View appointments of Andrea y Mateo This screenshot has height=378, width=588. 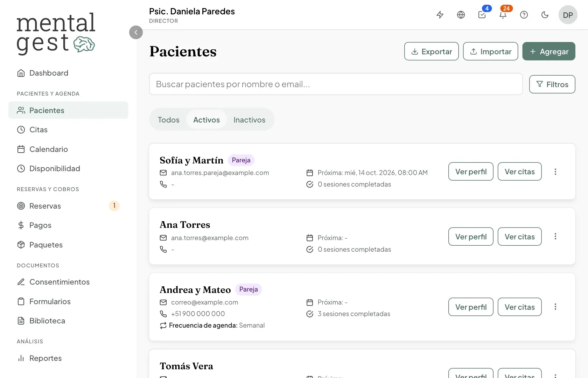[520, 307]
